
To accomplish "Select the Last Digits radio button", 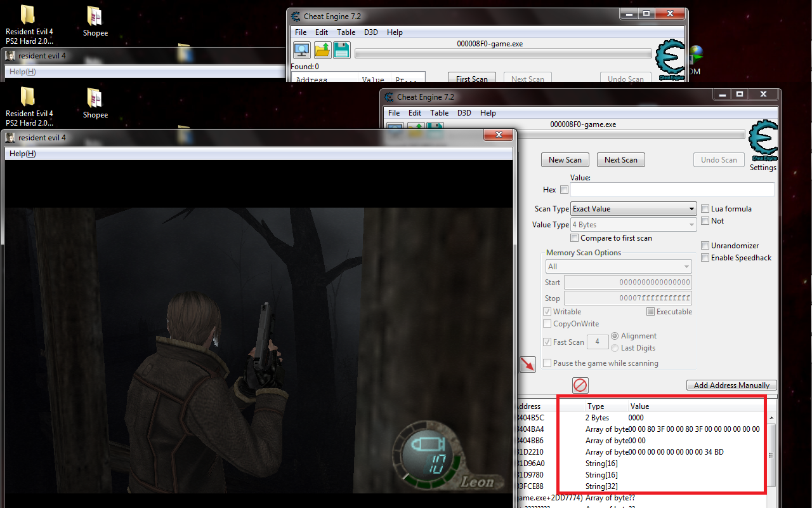I will tap(615, 348).
